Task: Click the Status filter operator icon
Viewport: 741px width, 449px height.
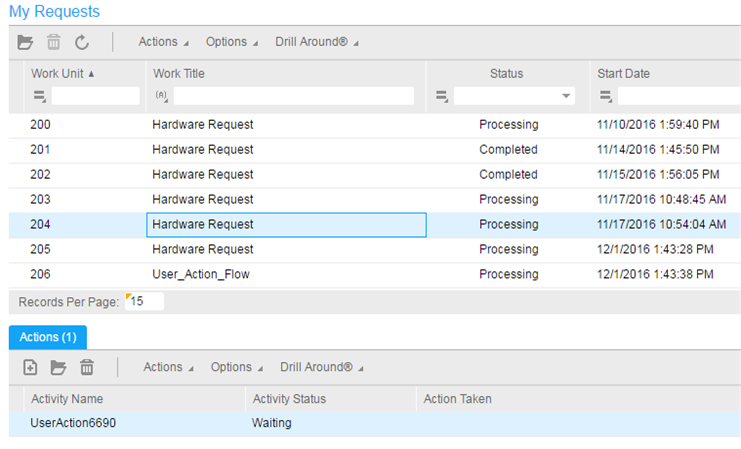Action: coord(442,96)
